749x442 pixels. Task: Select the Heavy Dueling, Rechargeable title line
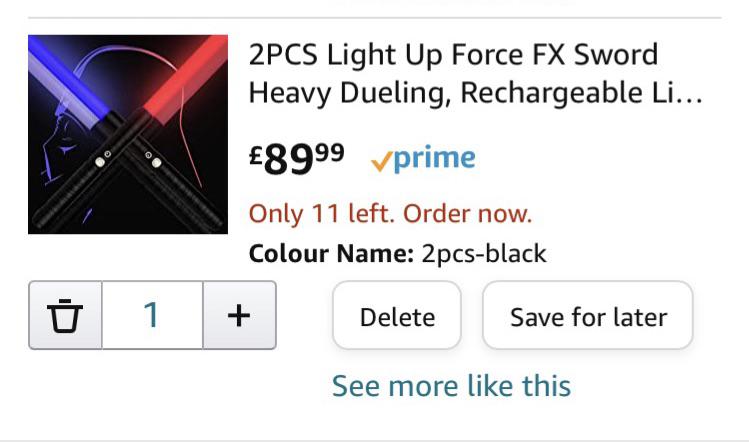(476, 92)
